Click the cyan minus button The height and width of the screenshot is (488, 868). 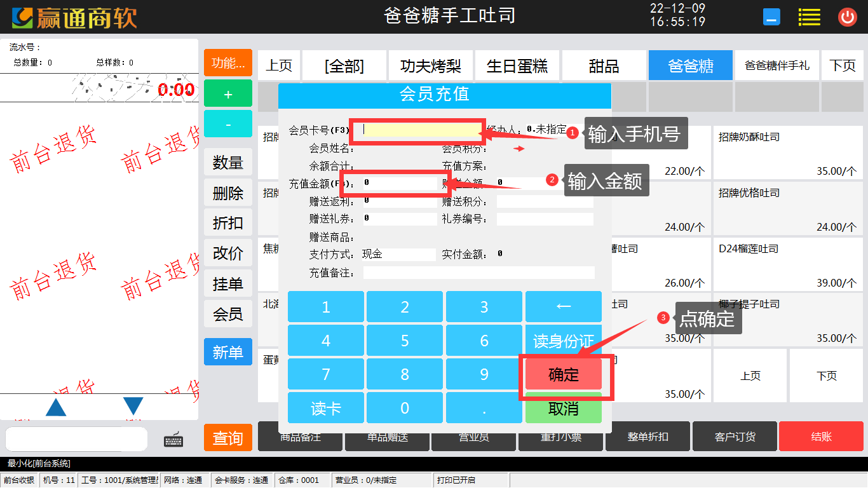(228, 124)
